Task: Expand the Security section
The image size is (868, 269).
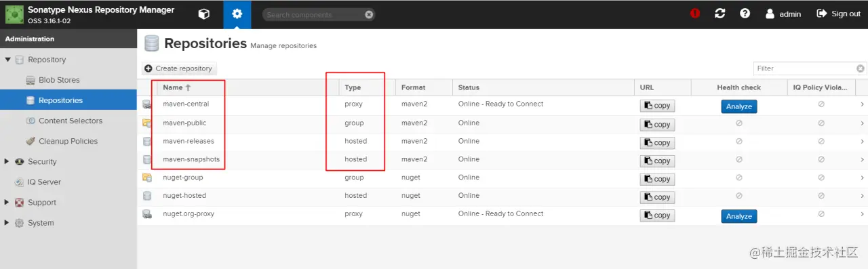Action: (7, 161)
